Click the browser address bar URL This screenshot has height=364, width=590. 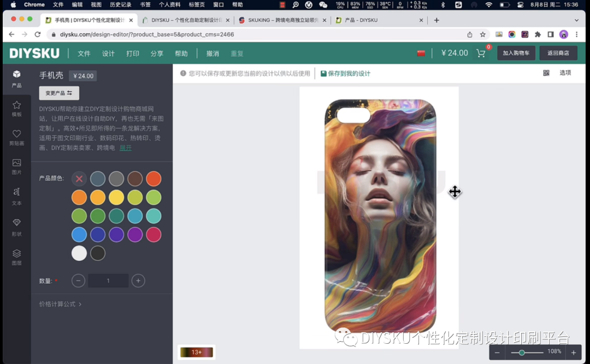pos(147,34)
